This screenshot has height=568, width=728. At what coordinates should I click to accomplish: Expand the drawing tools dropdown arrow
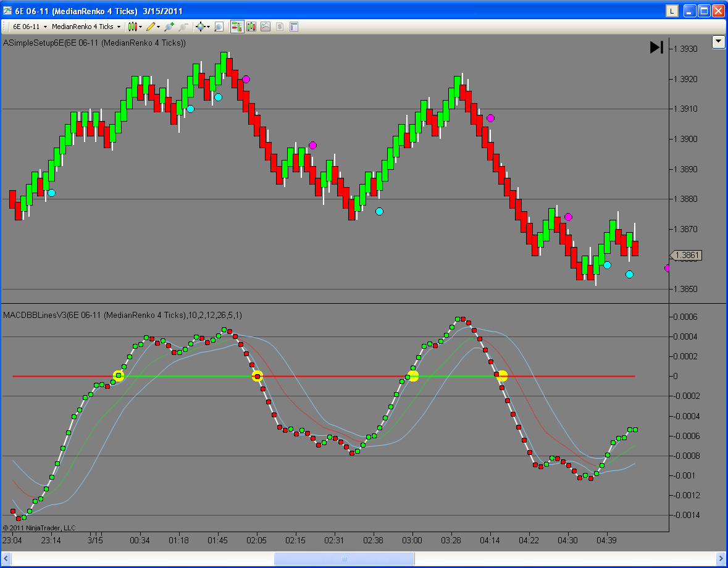(x=159, y=27)
